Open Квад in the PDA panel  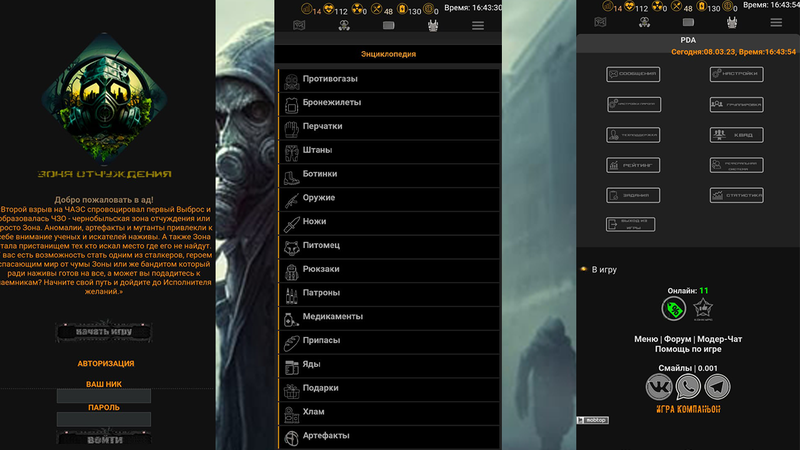click(736, 134)
